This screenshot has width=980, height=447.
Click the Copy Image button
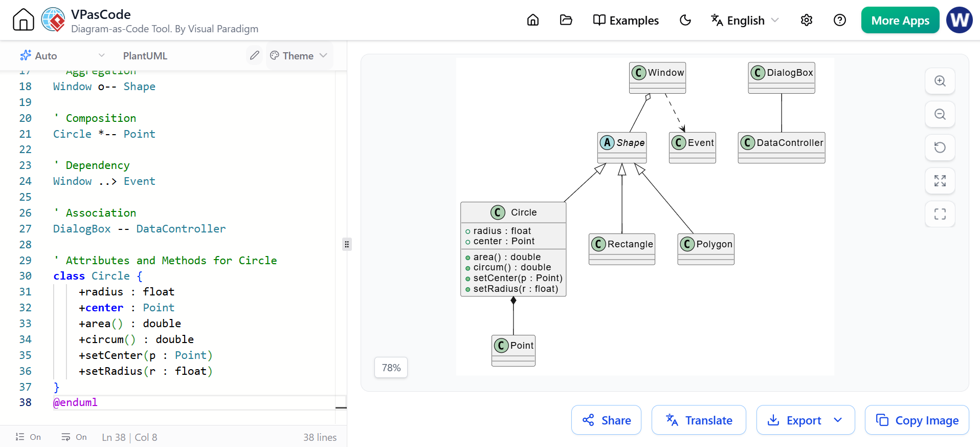pyautogui.click(x=917, y=420)
